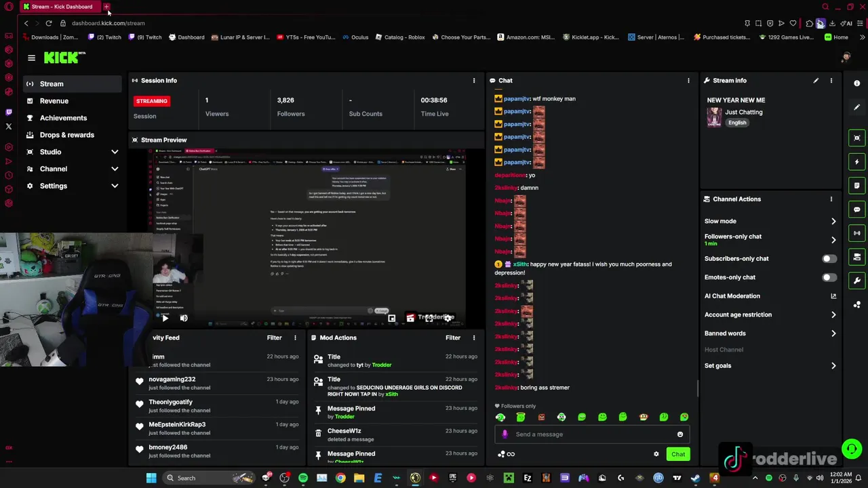This screenshot has height=488, width=868.
Task: Click the profile avatar at top right
Action: click(x=846, y=58)
